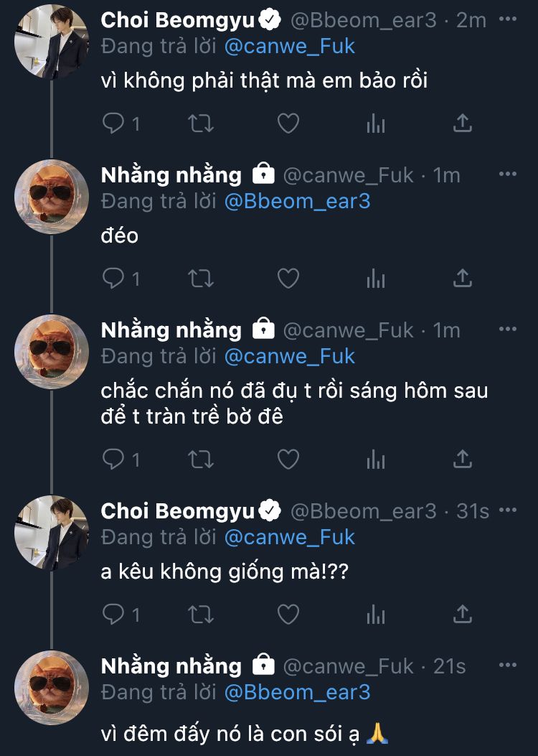Open @canwe_Fuk mention in first tweet
This screenshot has width=538, height=756.
click(x=290, y=47)
